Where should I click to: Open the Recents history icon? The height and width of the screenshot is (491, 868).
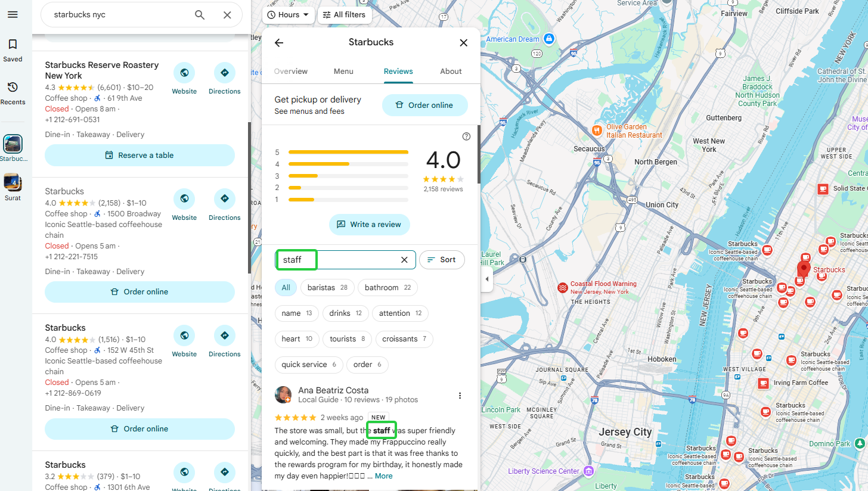tap(13, 88)
